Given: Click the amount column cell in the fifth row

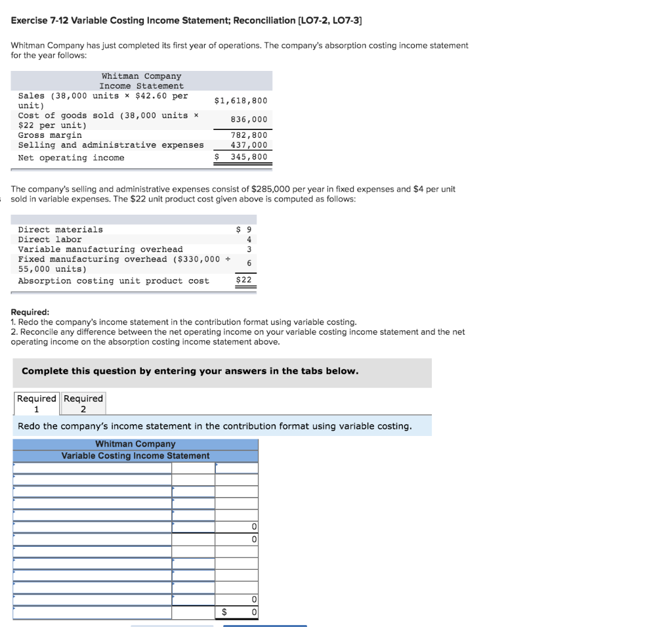Looking at the screenshot, I should point(237,513).
